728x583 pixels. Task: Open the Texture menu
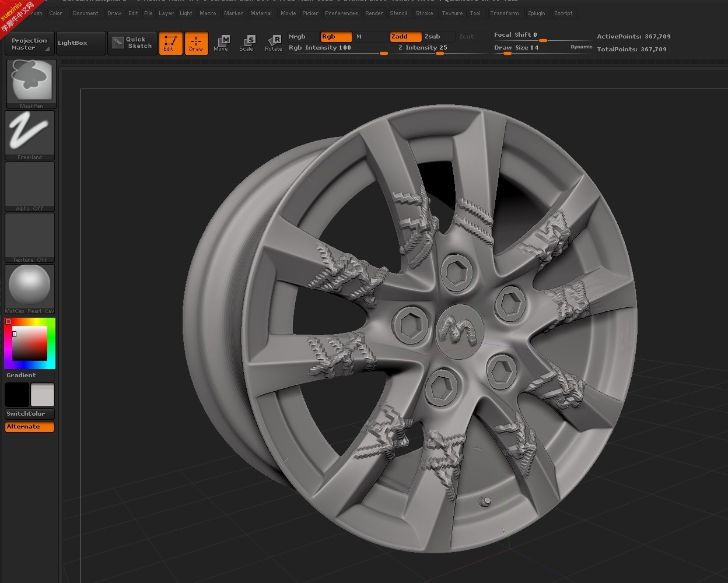coord(453,13)
